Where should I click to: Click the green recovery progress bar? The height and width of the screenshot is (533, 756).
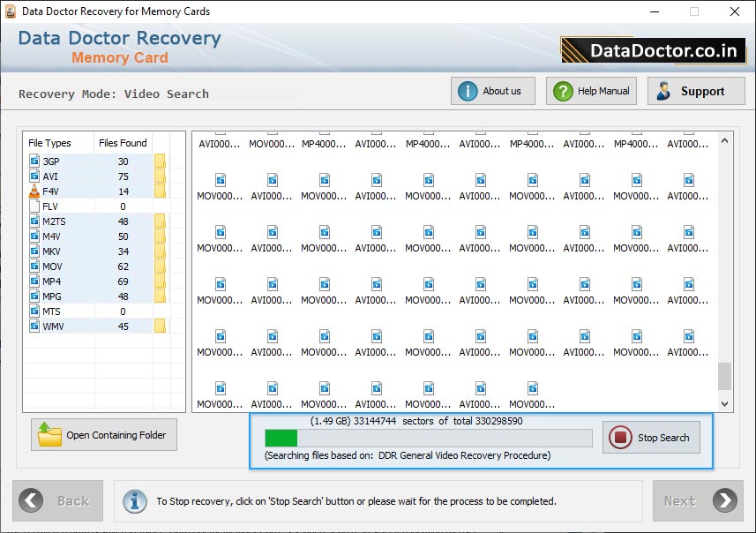(279, 436)
